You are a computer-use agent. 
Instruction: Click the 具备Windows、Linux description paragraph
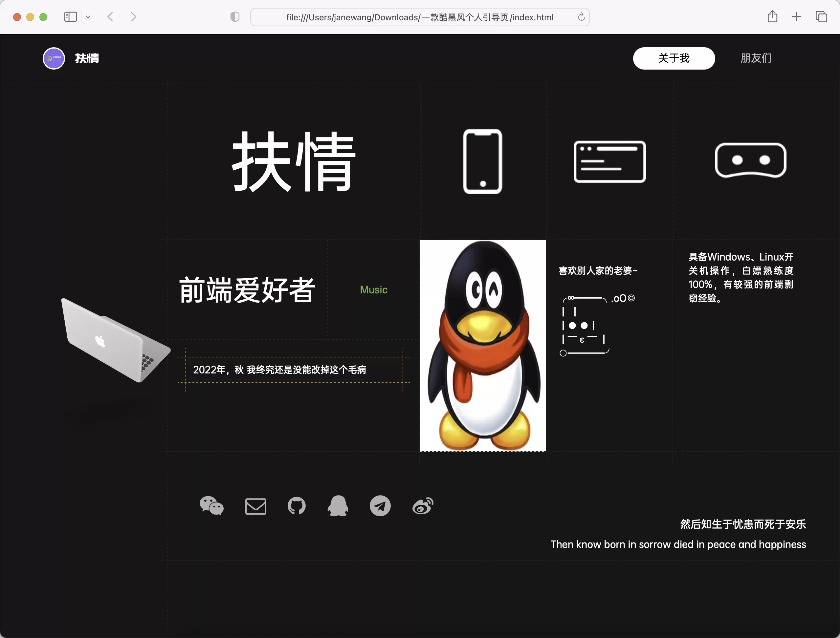pos(741,277)
